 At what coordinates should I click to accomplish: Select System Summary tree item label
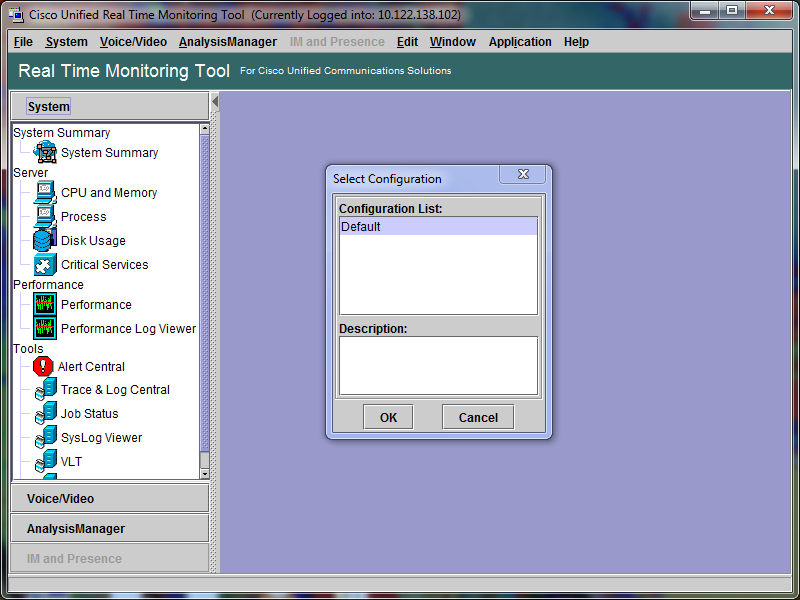[109, 153]
